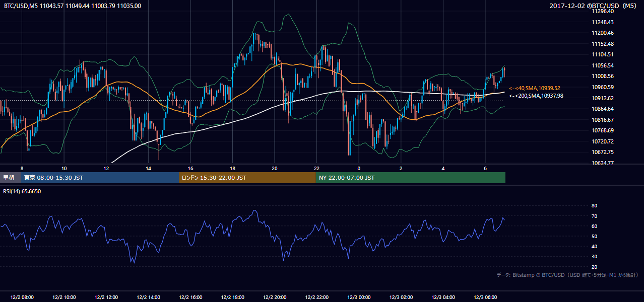Click RSI scale value 30
The image size is (644, 302).
click(x=594, y=257)
